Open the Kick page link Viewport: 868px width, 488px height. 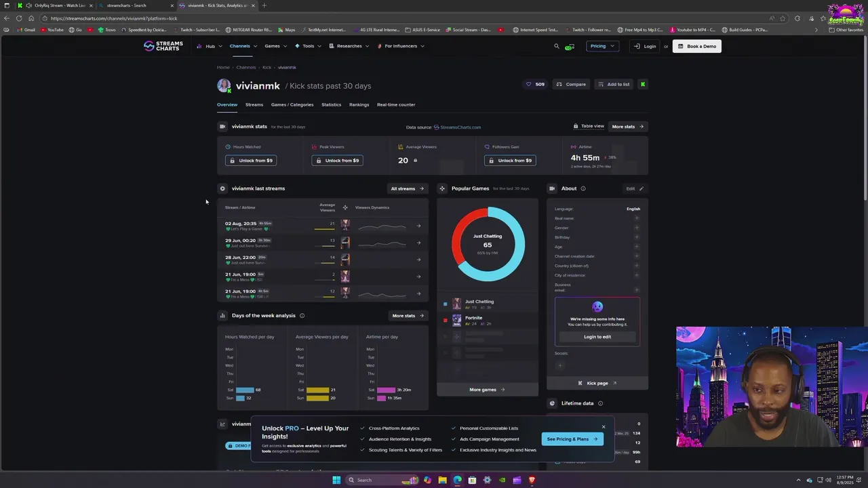(597, 383)
